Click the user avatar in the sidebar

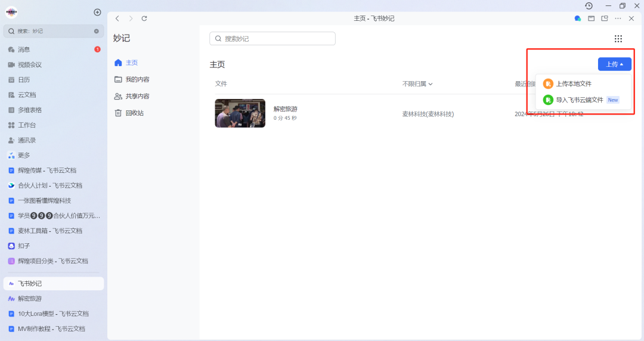click(x=11, y=13)
